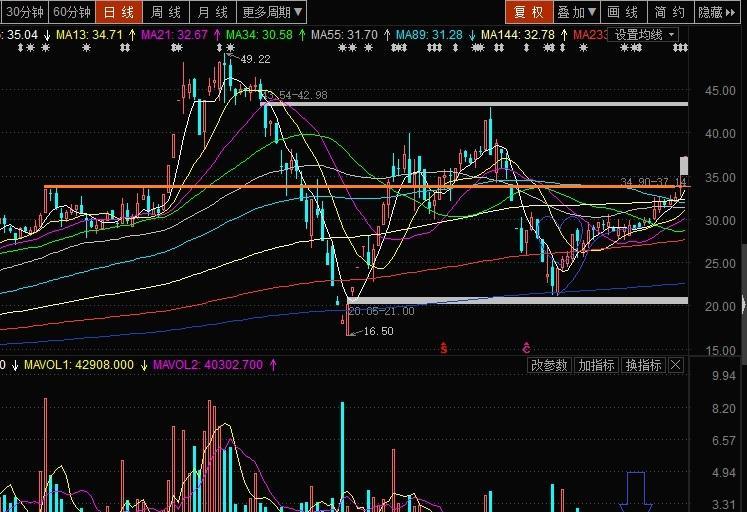The width and height of the screenshot is (747, 512).
Task: Click the MAVOL1: 42908.000 label
Action: (79, 365)
